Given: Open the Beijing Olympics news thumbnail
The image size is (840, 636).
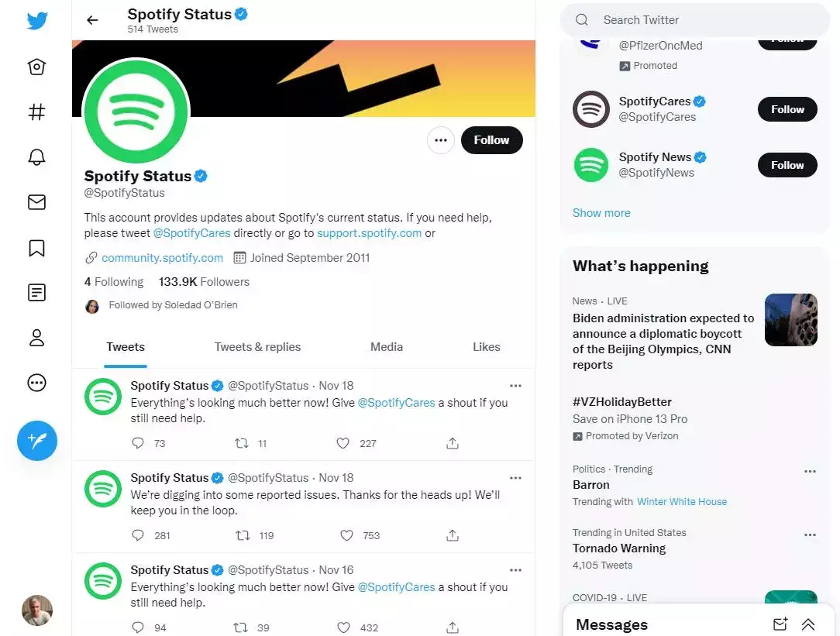Looking at the screenshot, I should tap(790, 319).
